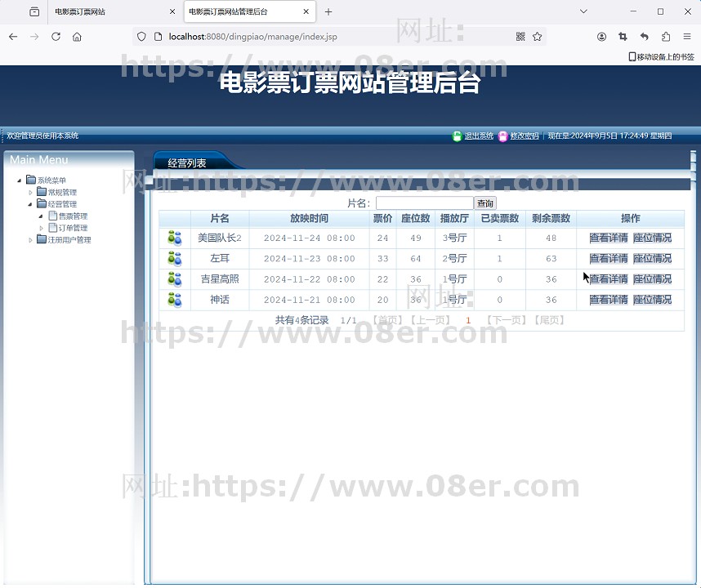Image resolution: width=701 pixels, height=588 pixels.
Task: Focus the 片名 search input field
Action: point(425,203)
